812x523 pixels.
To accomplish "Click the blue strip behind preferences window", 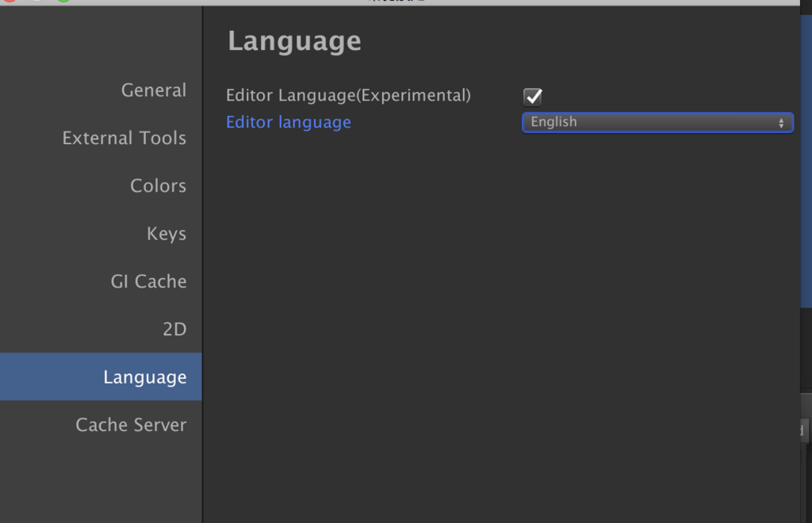I will click(x=806, y=158).
